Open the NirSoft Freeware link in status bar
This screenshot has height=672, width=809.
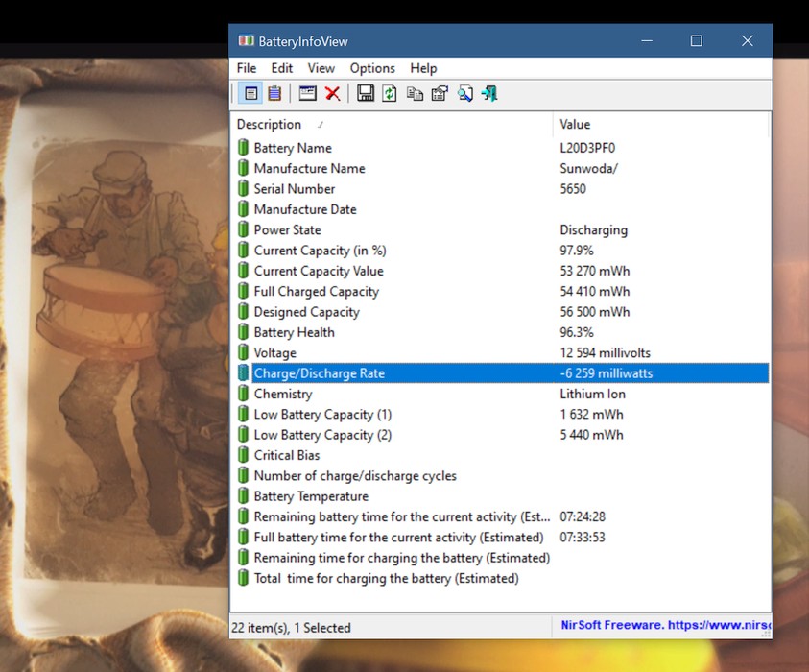(666, 625)
